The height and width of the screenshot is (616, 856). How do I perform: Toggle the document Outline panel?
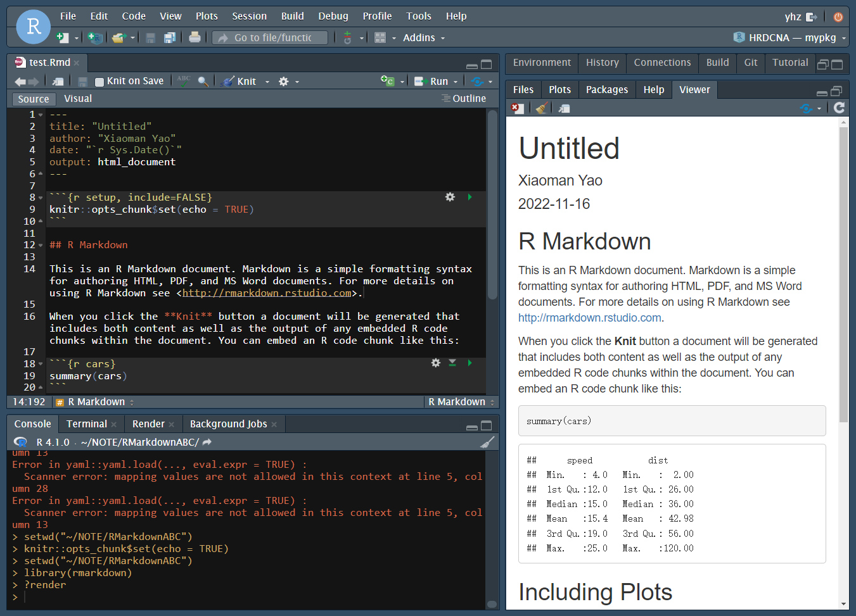pos(464,99)
